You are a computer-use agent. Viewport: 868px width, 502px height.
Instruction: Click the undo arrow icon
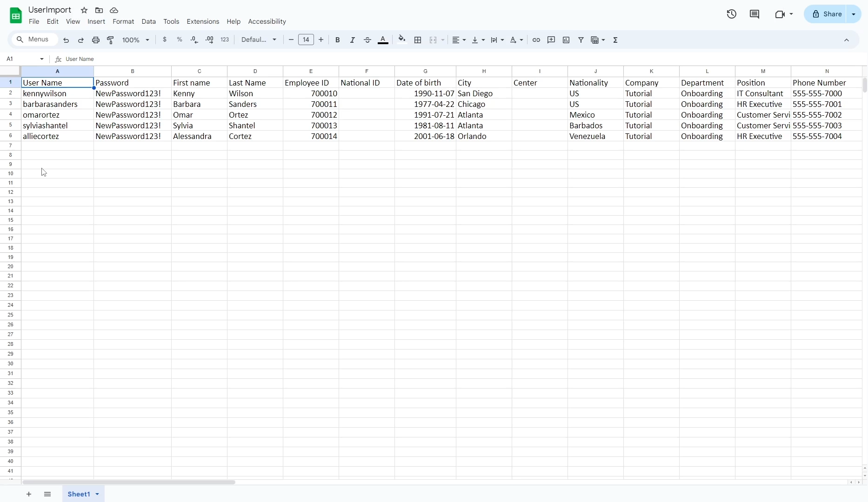pyautogui.click(x=66, y=40)
